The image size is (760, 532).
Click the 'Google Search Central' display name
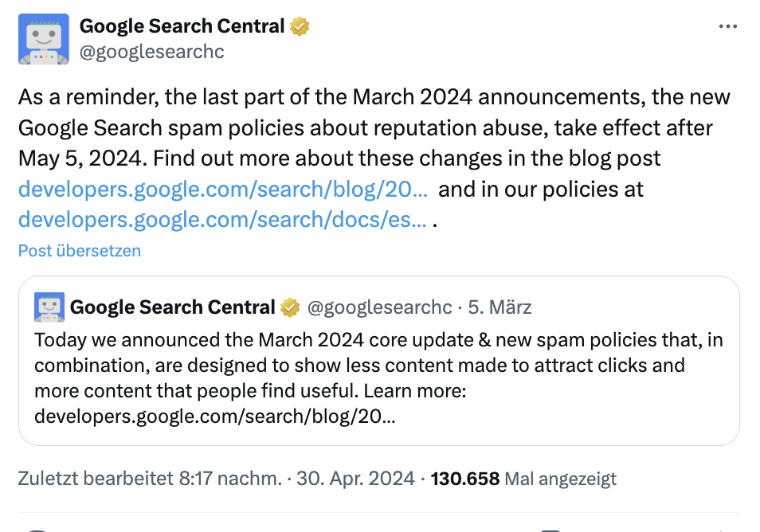tap(183, 25)
